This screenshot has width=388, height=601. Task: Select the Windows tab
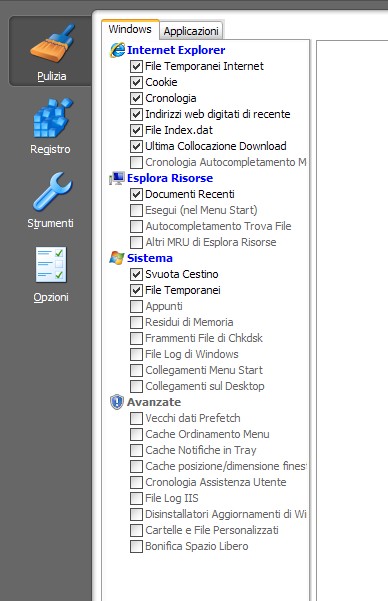pyautogui.click(x=130, y=30)
